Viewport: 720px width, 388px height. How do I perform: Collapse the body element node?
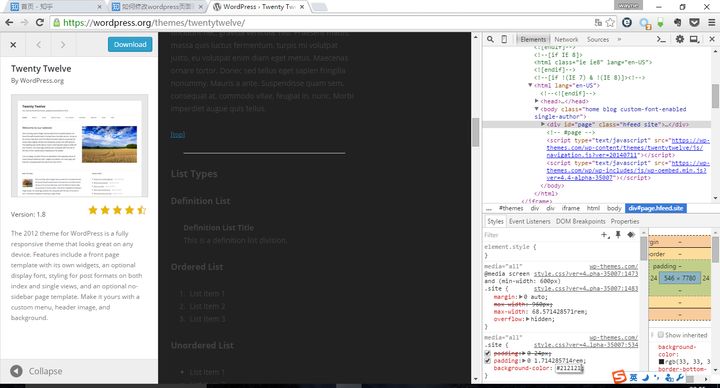tap(536, 109)
